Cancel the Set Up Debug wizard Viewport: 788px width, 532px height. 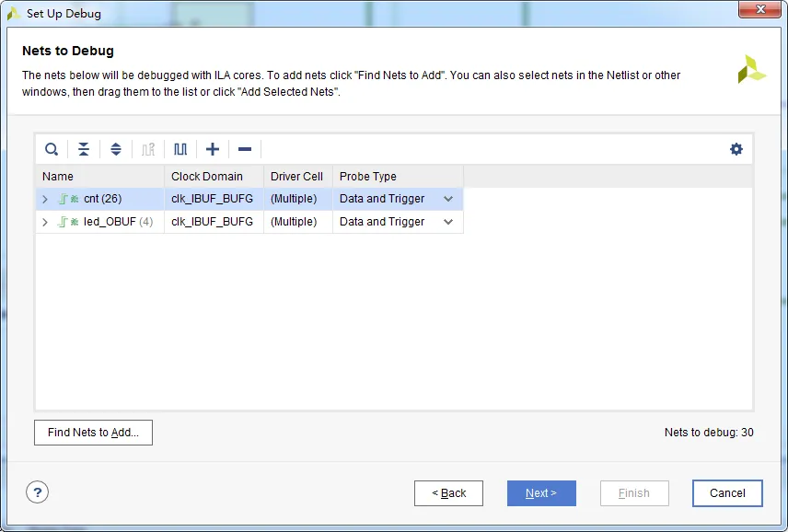(727, 493)
